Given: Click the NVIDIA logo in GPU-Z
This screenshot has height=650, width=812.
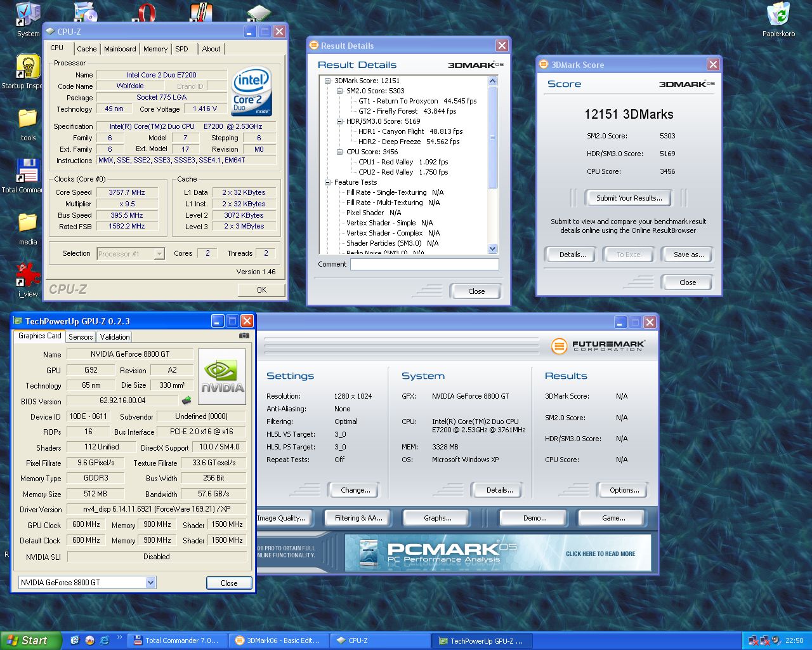Looking at the screenshot, I should click(222, 376).
